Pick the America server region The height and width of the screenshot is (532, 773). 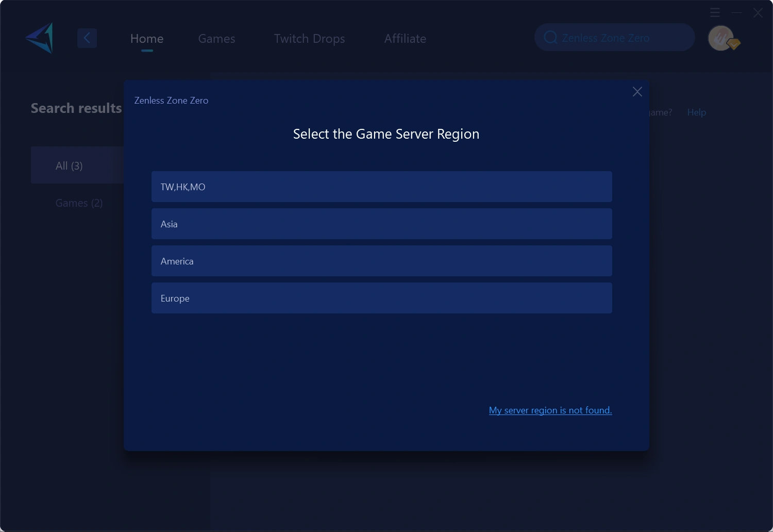coord(381,261)
